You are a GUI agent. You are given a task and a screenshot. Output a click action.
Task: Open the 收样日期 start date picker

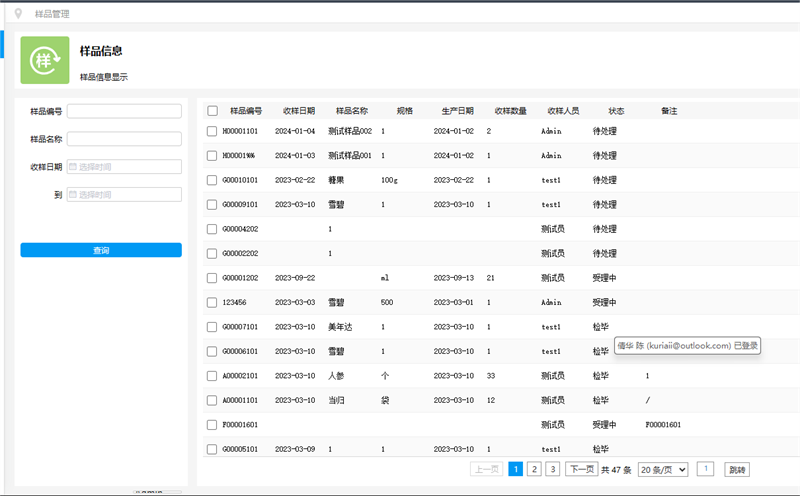click(124, 167)
